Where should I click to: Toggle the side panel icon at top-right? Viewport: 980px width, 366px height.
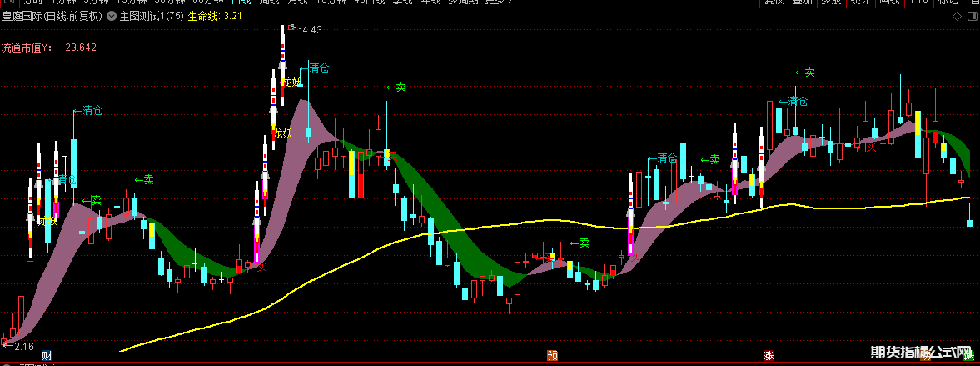click(x=973, y=17)
